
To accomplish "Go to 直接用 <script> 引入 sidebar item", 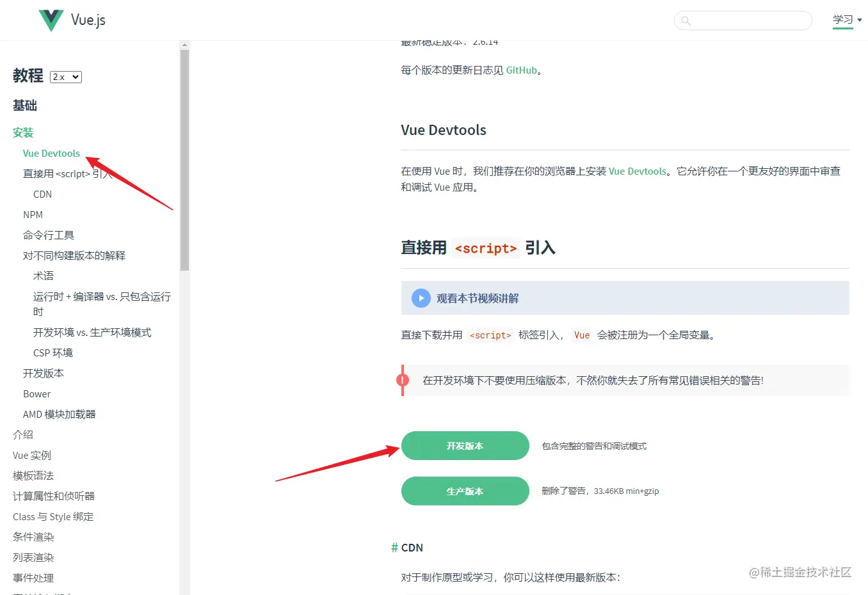I will point(67,174).
